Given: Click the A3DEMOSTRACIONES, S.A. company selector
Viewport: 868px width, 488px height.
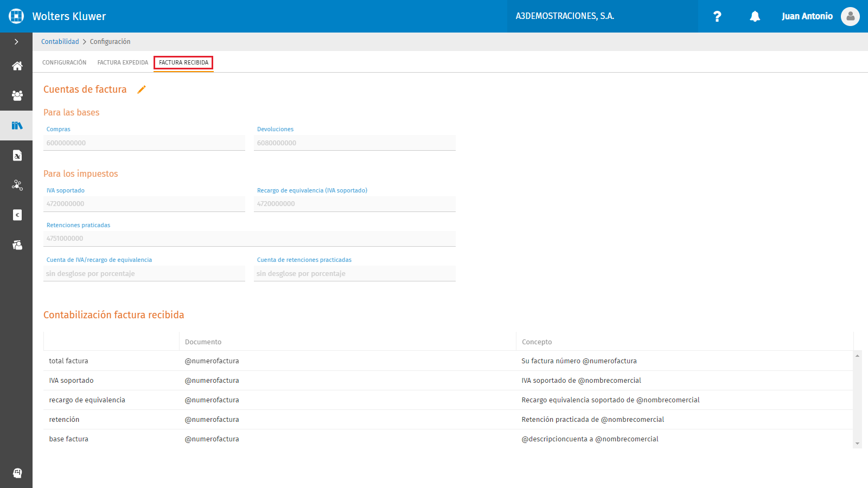Looking at the screenshot, I should (602, 16).
